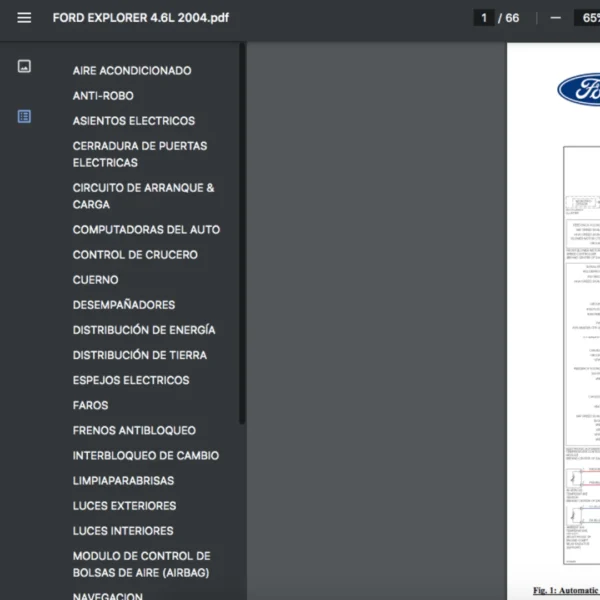
Task: Select LUCES EXTERIORES outline entry
Action: tap(125, 506)
